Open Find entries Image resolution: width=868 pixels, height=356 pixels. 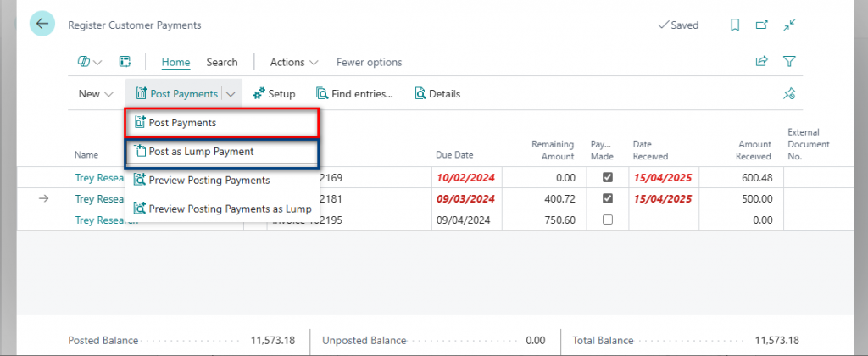pos(354,94)
